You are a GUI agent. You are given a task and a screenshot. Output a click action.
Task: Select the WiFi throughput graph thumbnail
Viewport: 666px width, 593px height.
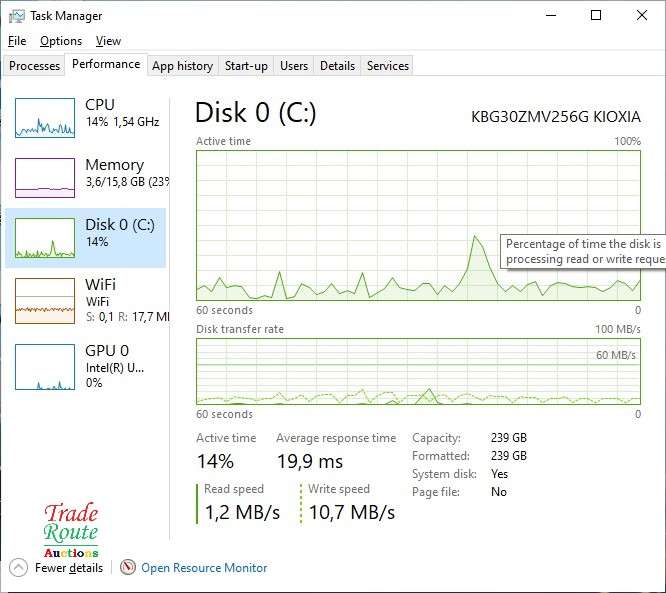point(45,298)
